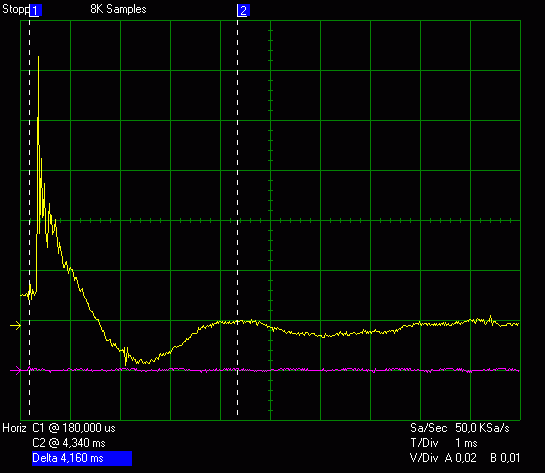The width and height of the screenshot is (545, 473).
Task: Select cursor 1 marker flag
Action: click(x=35, y=10)
